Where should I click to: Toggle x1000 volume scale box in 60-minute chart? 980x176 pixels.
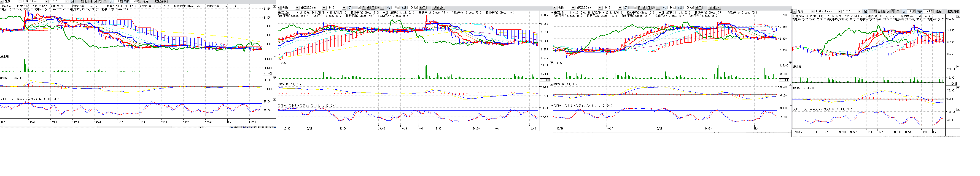[x=951, y=83]
